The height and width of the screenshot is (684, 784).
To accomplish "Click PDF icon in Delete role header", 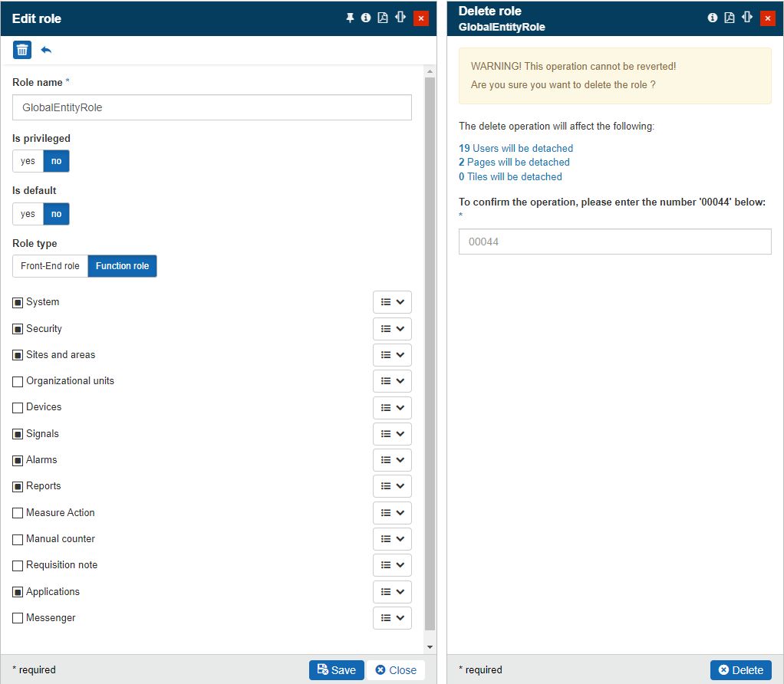I will [x=730, y=18].
